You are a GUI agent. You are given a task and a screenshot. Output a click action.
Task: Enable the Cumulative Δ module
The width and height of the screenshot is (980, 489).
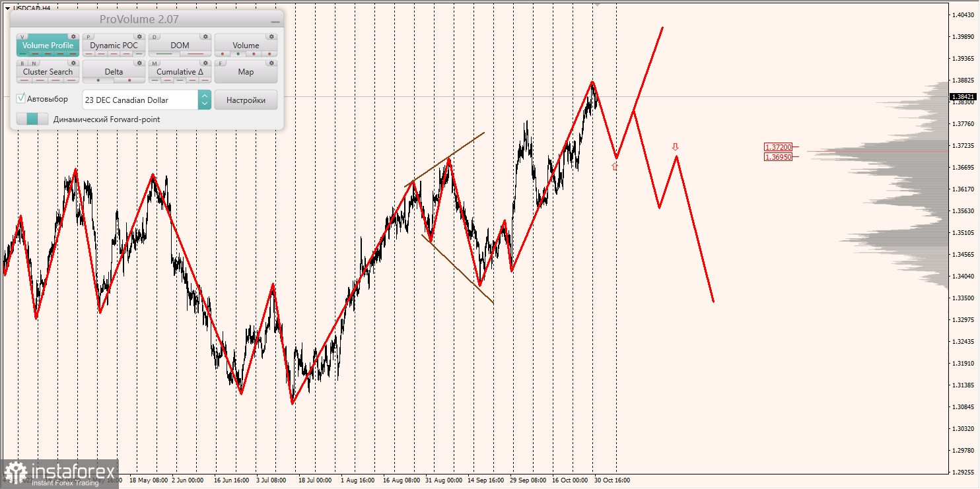tap(180, 72)
